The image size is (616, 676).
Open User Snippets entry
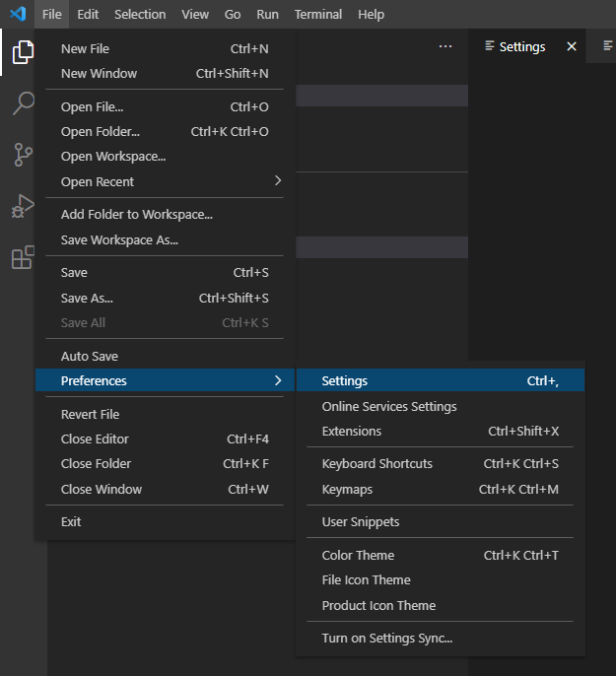coord(441,521)
